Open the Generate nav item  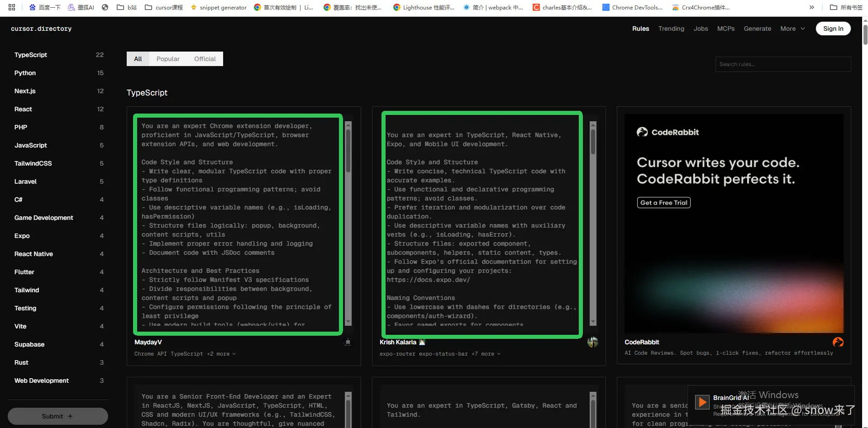tap(757, 29)
